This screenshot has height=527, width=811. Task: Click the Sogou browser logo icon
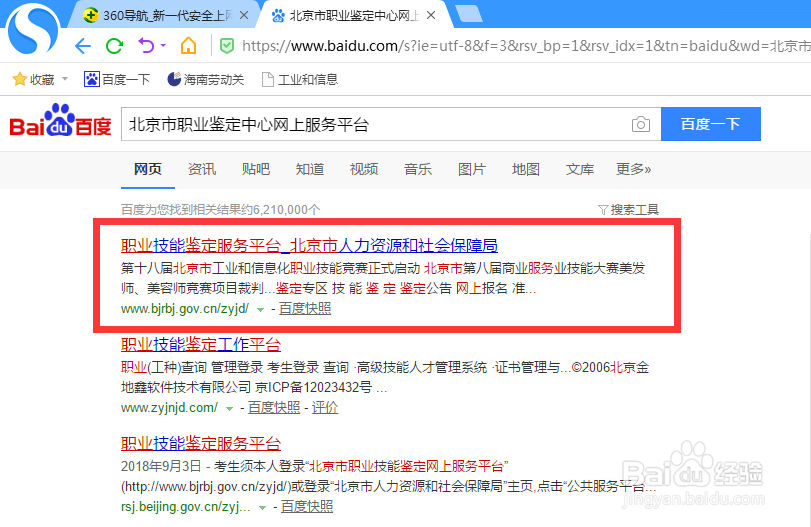coord(33,30)
